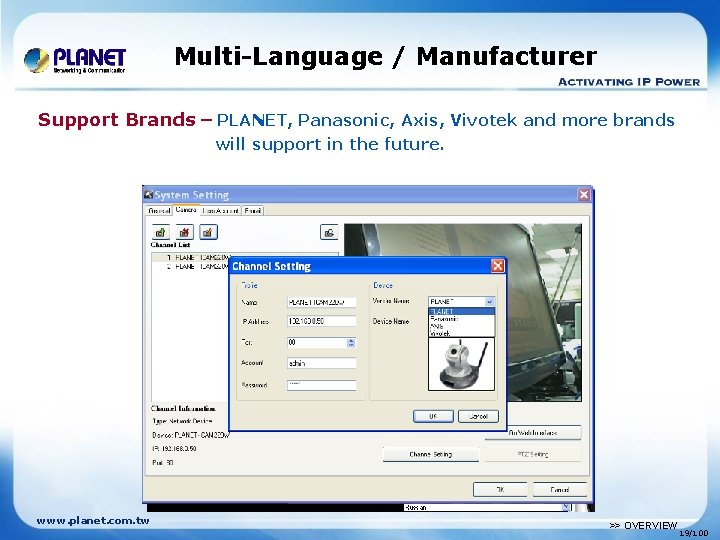The height and width of the screenshot is (540, 720).
Task: Click the www.planet.com.tw link
Action: pyautogui.click(x=93, y=521)
